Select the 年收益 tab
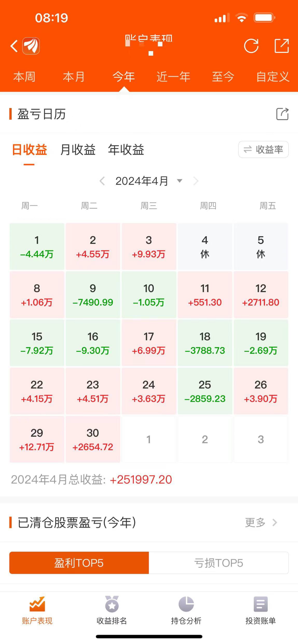Viewport: 298px width, 644px height. (126, 150)
